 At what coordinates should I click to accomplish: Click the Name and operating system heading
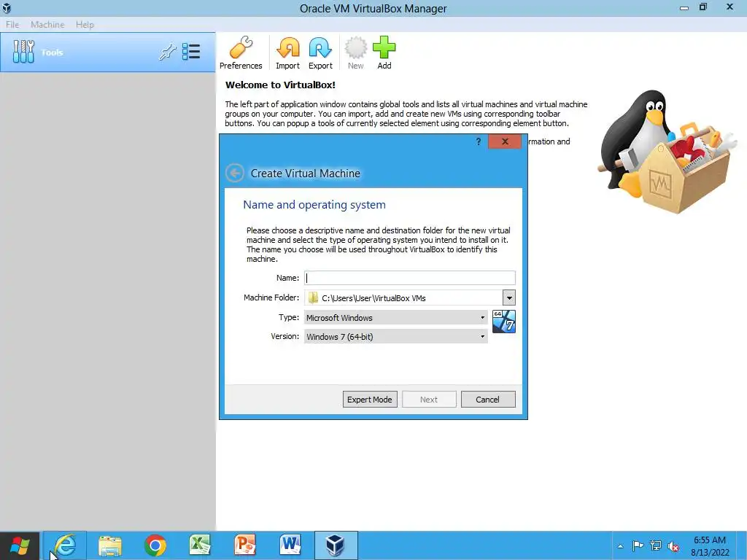point(314,205)
